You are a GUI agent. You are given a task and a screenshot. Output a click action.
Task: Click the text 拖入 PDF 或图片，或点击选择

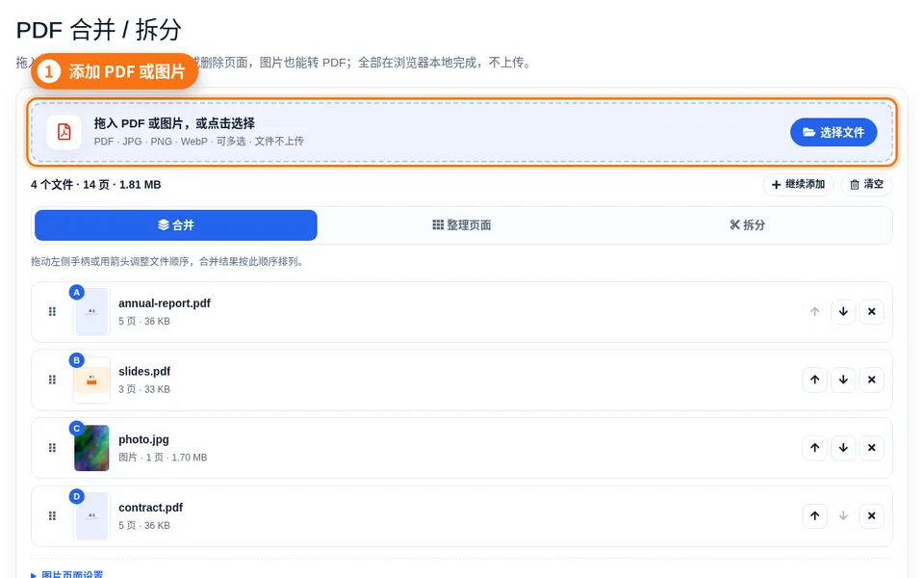tap(174, 123)
